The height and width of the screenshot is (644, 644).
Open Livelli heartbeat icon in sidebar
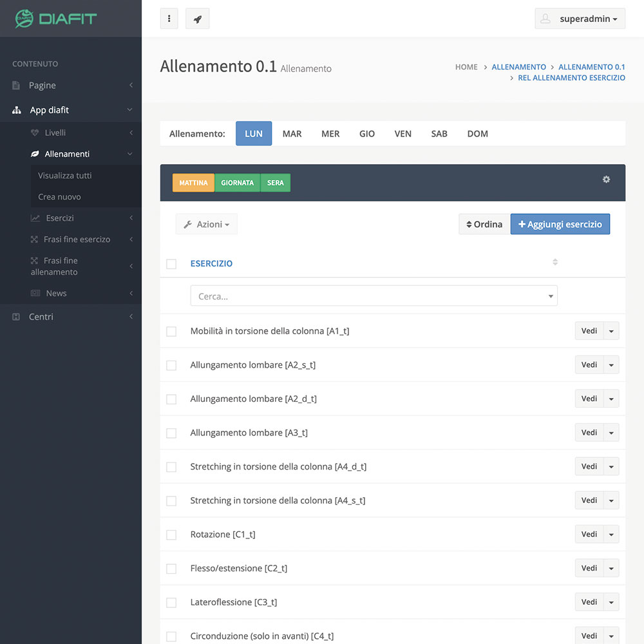pyautogui.click(x=35, y=133)
